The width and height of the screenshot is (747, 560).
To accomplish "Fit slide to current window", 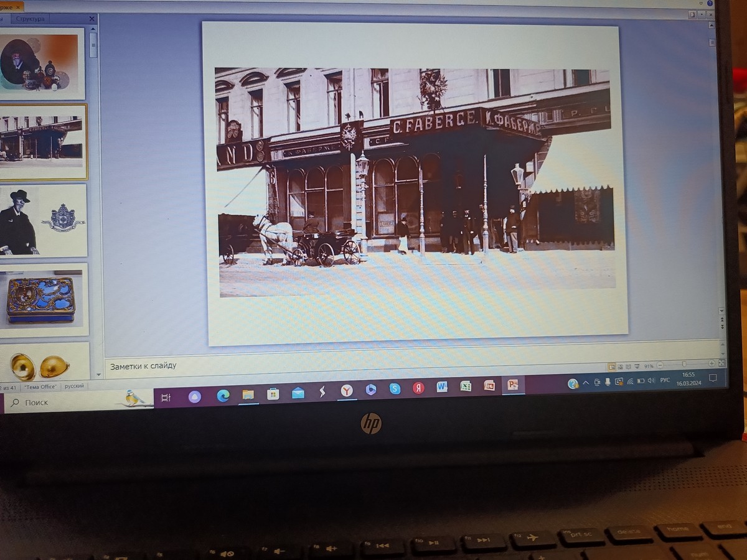I will [x=722, y=363].
